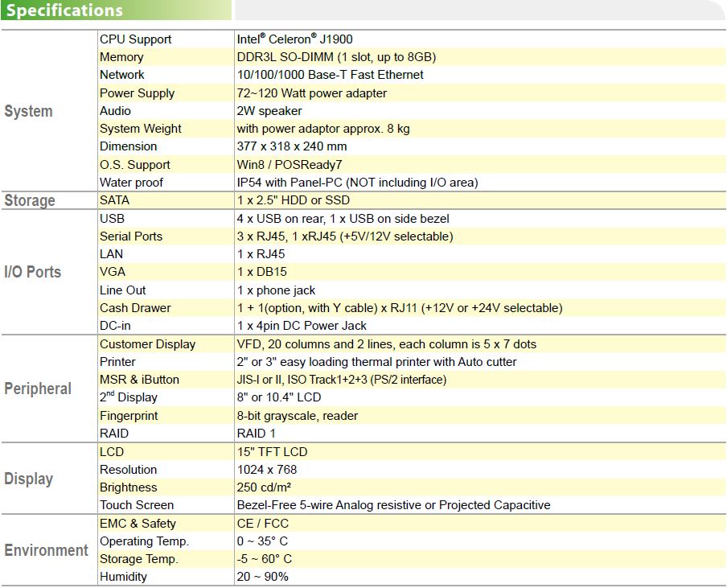Click the Power Supply label

[x=138, y=93]
